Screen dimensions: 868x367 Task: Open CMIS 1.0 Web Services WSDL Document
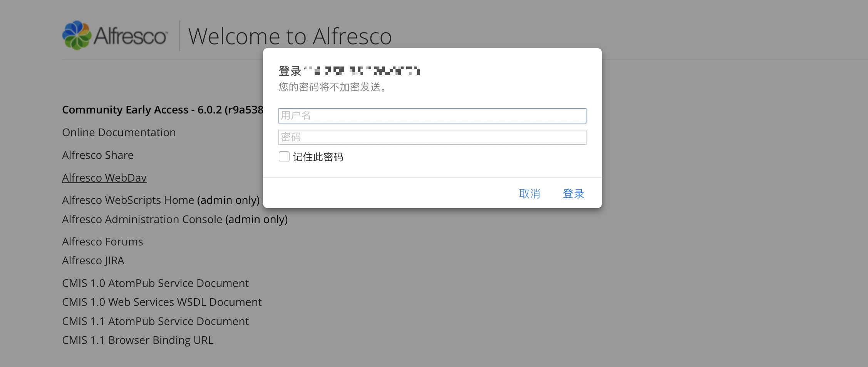[162, 302]
